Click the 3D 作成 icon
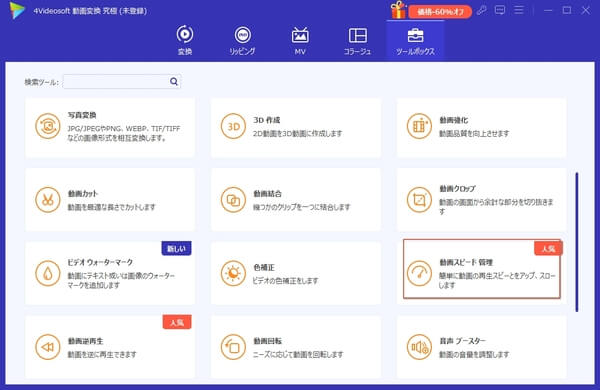Screen dimensions: 600x390 point(233,126)
